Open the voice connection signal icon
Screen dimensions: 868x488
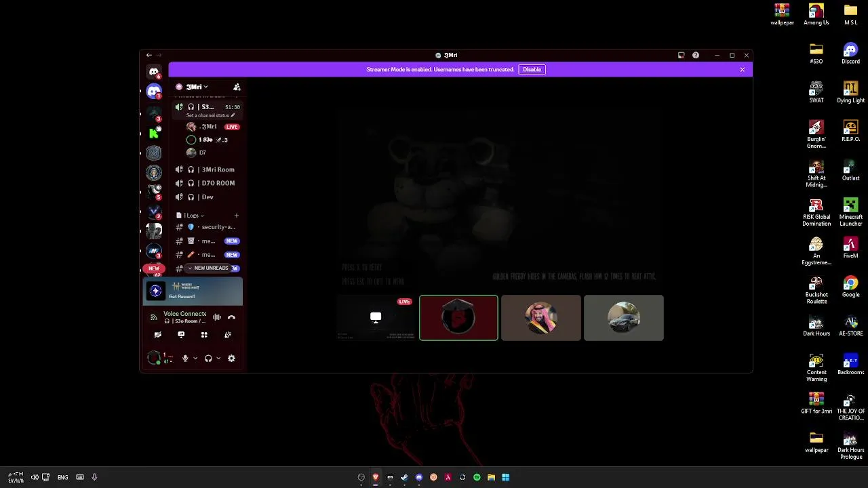tap(154, 317)
